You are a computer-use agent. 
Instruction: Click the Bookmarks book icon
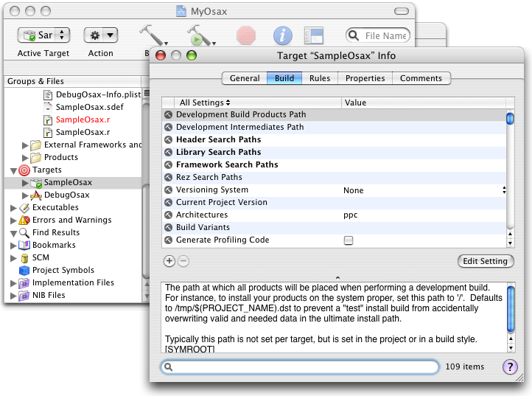(24, 246)
